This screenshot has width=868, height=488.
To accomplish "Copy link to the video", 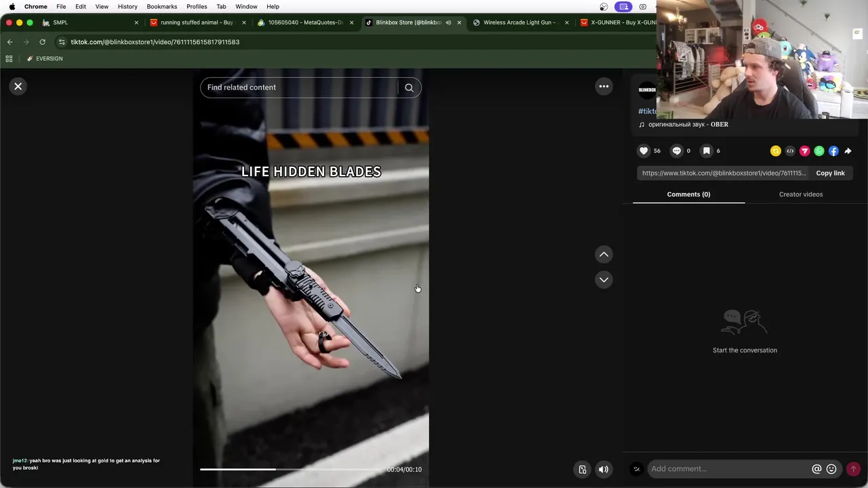I will pyautogui.click(x=830, y=173).
